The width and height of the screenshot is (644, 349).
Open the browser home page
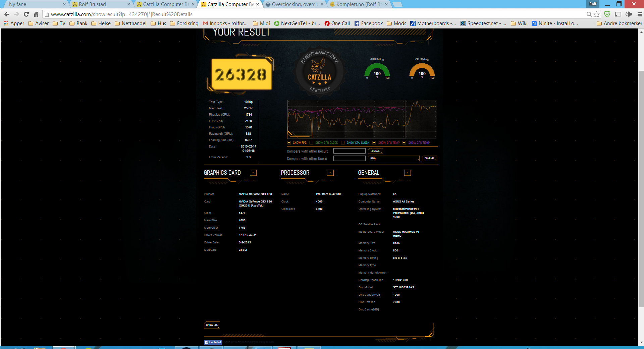[x=36, y=14]
